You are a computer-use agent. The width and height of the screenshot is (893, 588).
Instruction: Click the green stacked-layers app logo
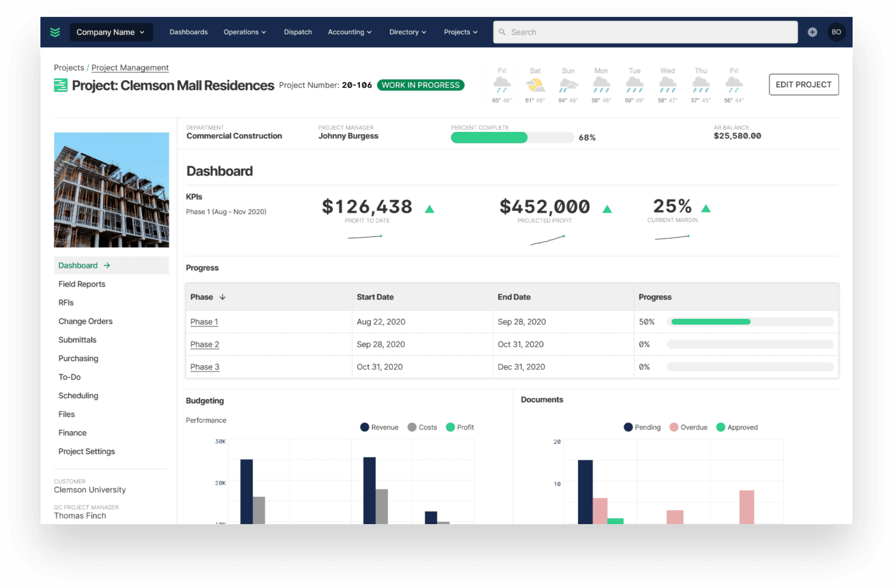55,32
